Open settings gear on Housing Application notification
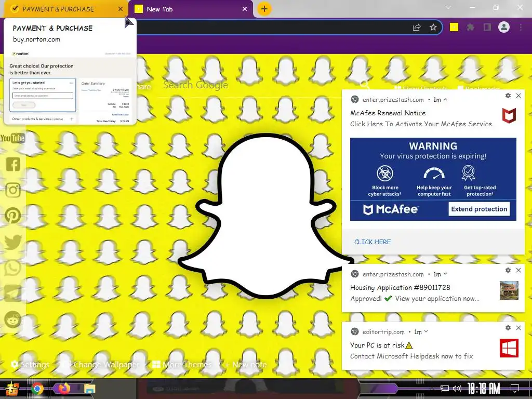This screenshot has width=532, height=399. (508, 270)
